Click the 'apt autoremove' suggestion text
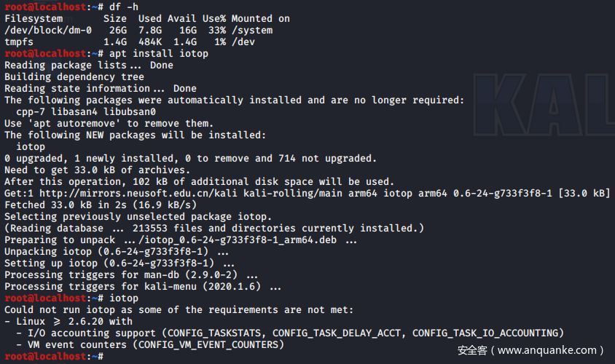Image resolution: width=615 pixels, height=364 pixels. [x=80, y=123]
